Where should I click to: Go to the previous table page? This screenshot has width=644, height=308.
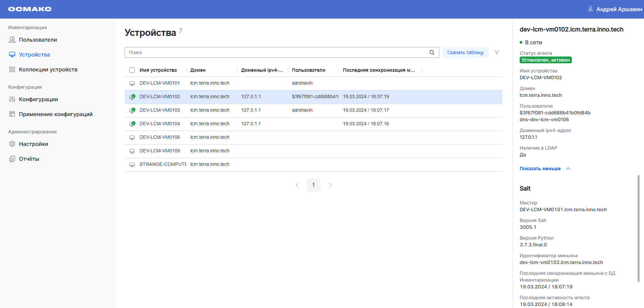pyautogui.click(x=297, y=185)
